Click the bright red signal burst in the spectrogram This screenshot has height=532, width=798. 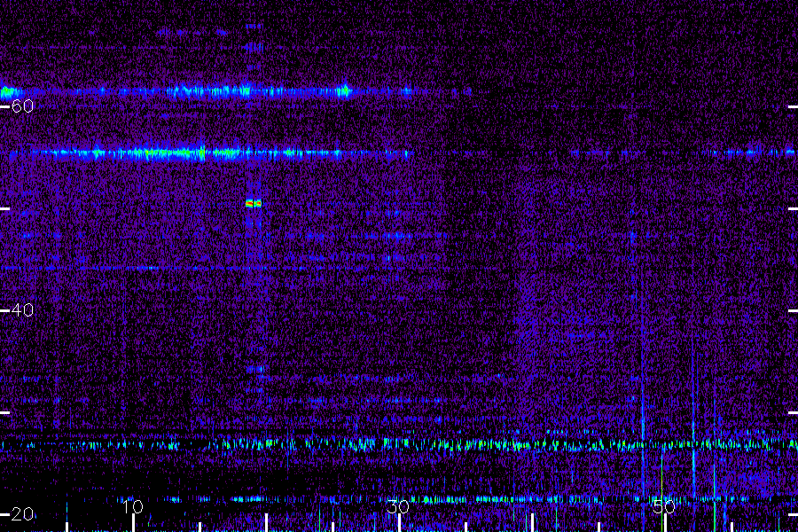254,203
